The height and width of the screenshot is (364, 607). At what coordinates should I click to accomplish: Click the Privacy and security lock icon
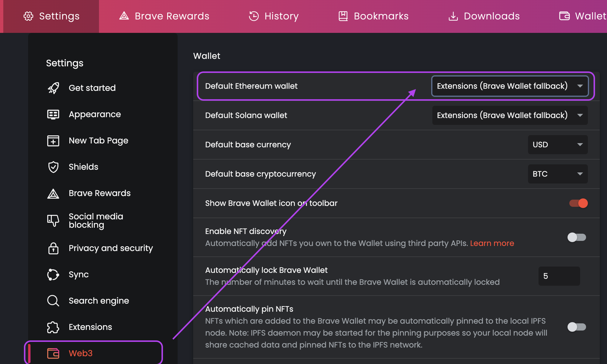pyautogui.click(x=53, y=248)
